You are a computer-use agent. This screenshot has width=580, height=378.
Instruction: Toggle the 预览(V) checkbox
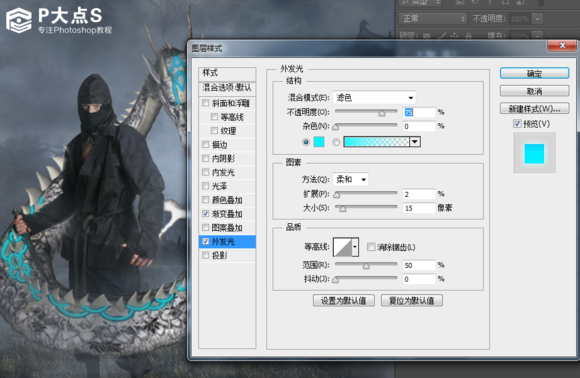(x=517, y=124)
